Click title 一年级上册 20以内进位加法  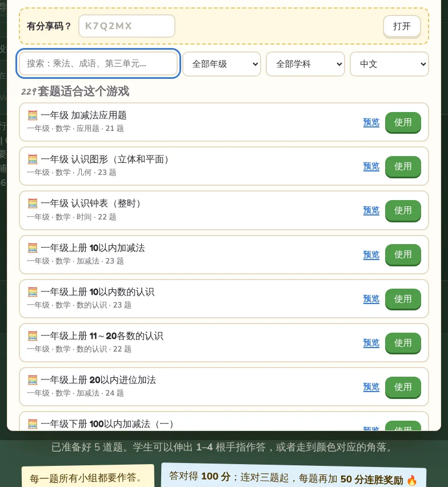(x=98, y=380)
